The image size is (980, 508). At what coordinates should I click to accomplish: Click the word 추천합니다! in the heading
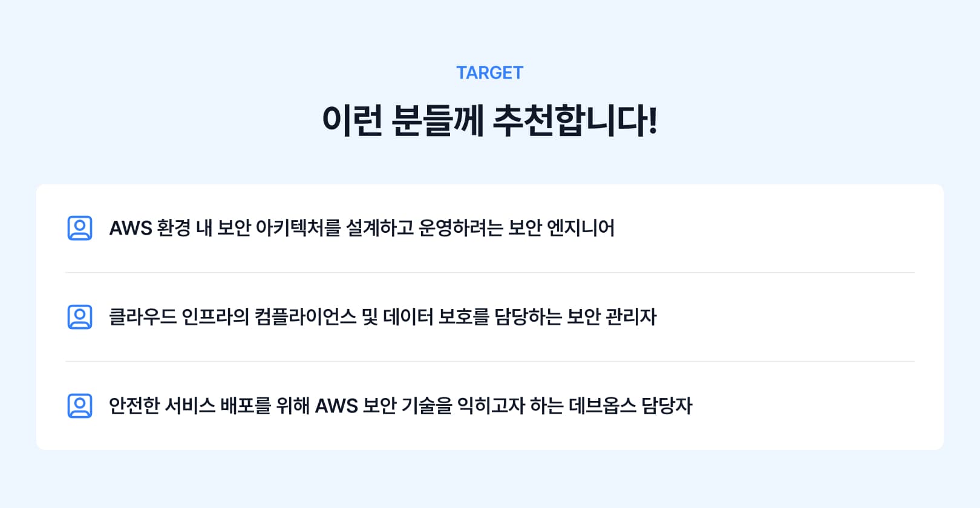tap(575, 120)
